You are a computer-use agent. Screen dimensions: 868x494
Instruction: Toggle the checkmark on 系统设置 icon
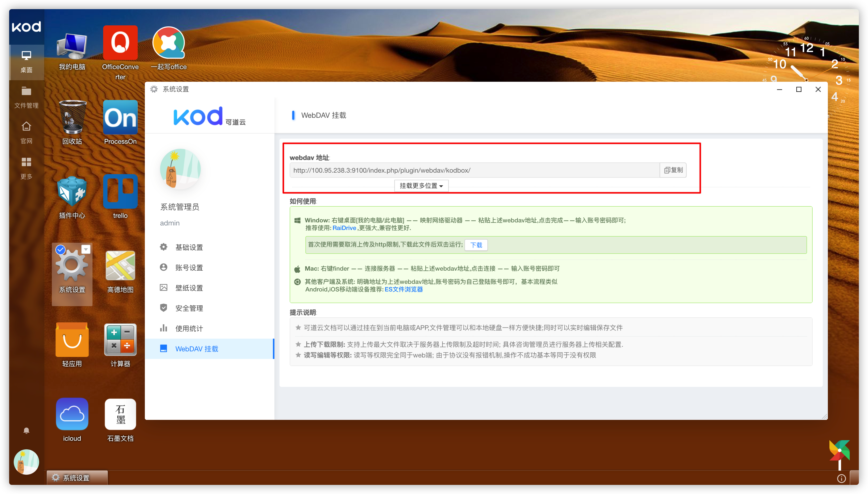point(60,250)
